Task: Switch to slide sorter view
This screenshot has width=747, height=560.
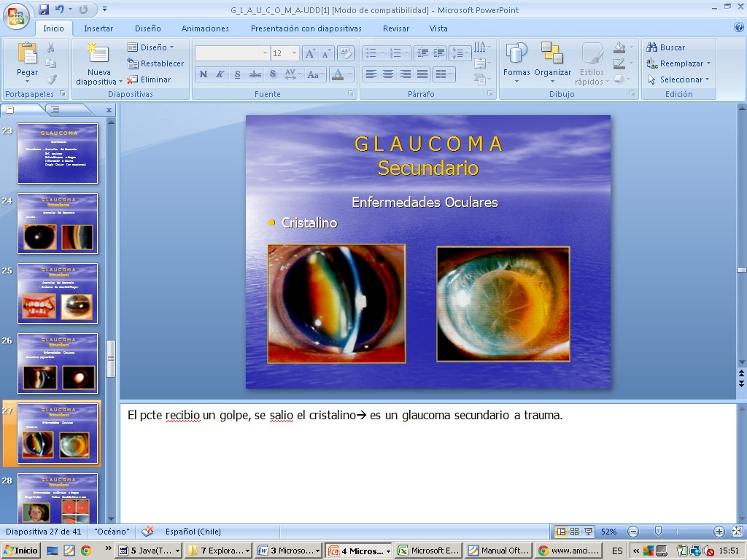Action: 574,532
